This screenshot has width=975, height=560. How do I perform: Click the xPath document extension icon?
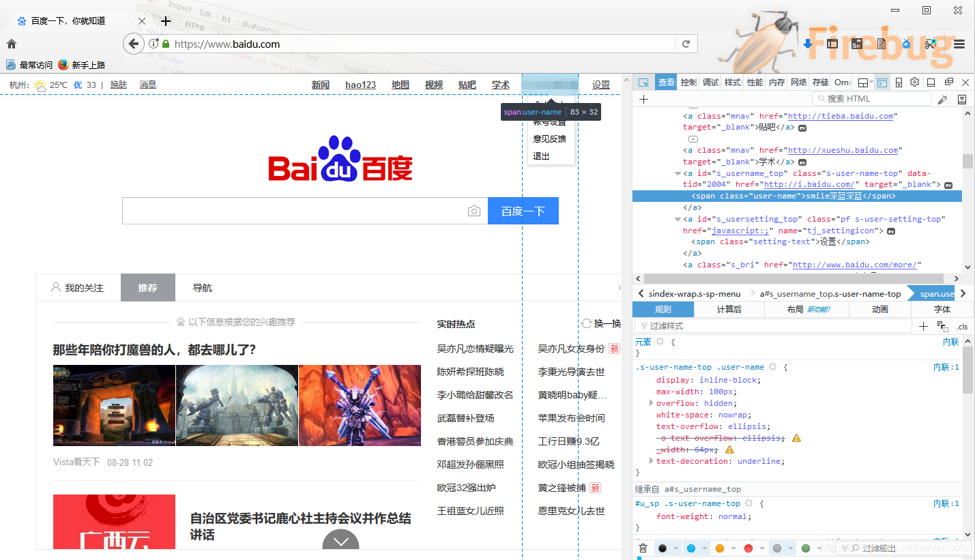click(882, 44)
